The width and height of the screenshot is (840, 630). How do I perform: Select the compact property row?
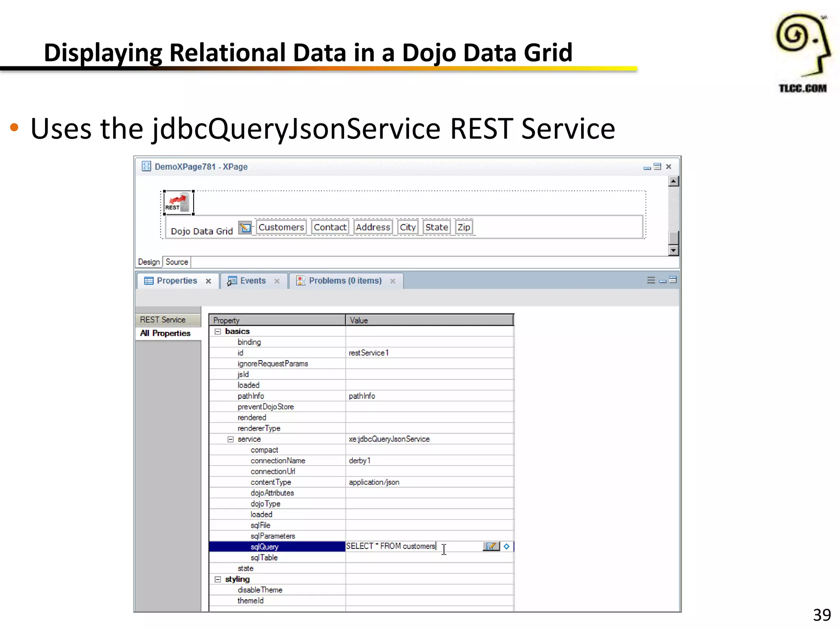(361, 450)
